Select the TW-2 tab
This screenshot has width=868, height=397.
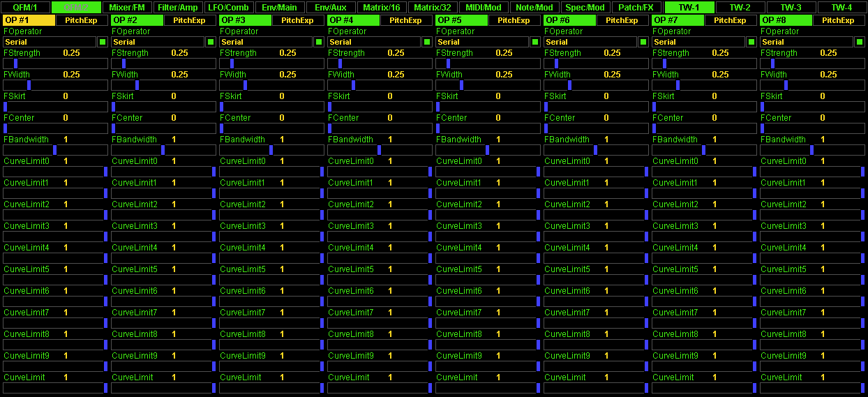click(x=740, y=8)
